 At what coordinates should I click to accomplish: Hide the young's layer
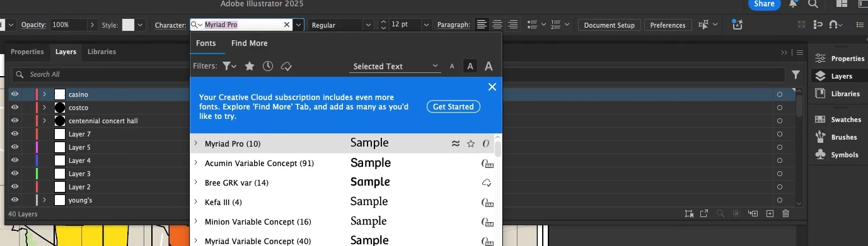click(x=14, y=200)
